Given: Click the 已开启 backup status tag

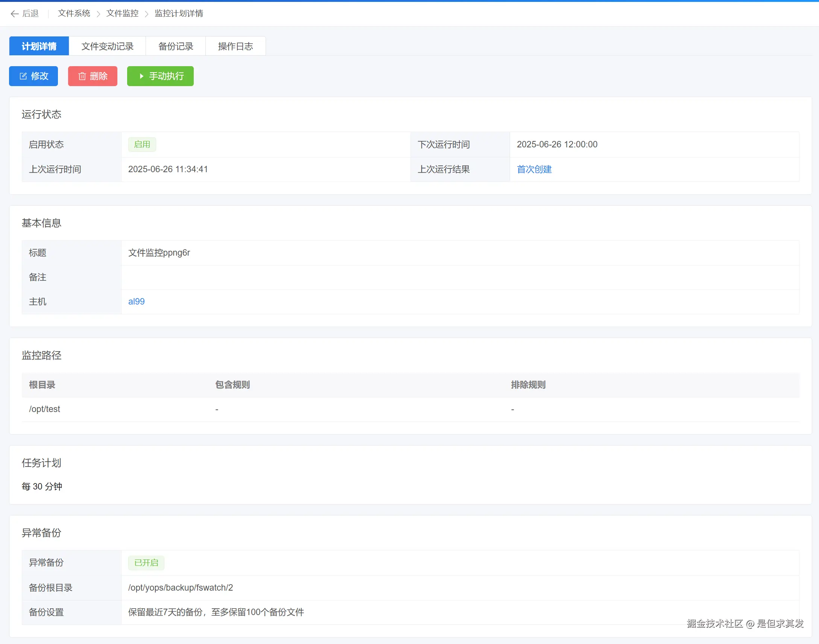Looking at the screenshot, I should coord(146,562).
